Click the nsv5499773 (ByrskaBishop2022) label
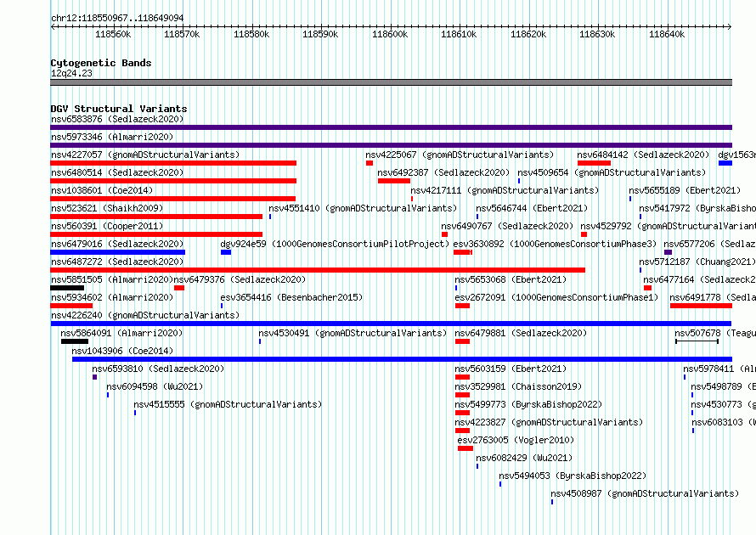 coord(528,404)
